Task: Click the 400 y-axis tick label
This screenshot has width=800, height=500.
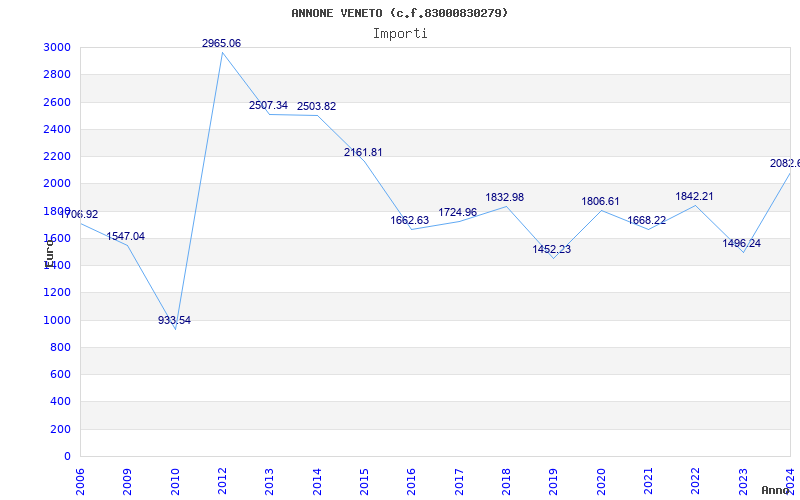Action: point(63,402)
